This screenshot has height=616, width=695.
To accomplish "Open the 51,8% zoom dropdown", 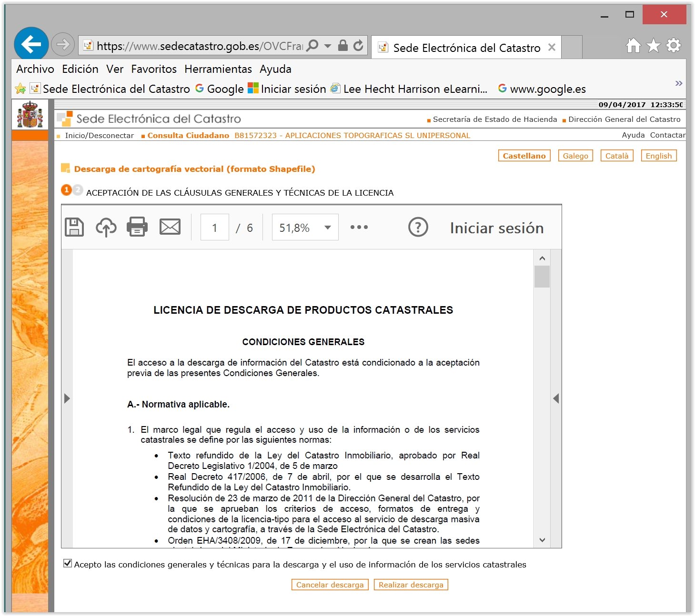I will point(305,228).
